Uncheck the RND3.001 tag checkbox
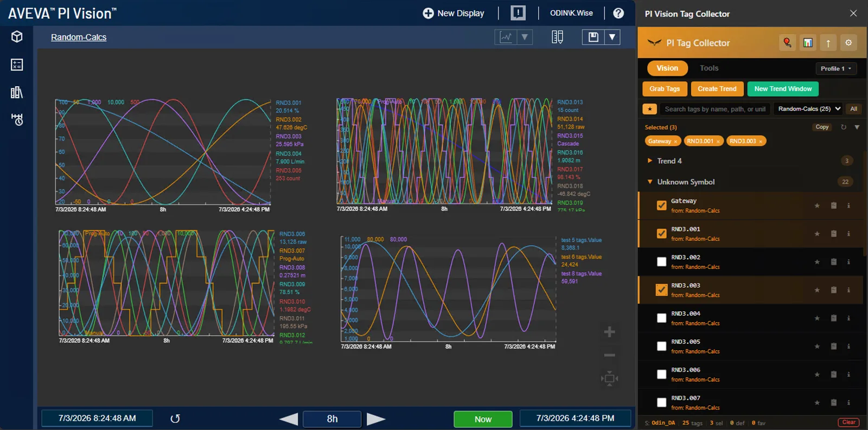Screen dimensions: 868x430 661,234
